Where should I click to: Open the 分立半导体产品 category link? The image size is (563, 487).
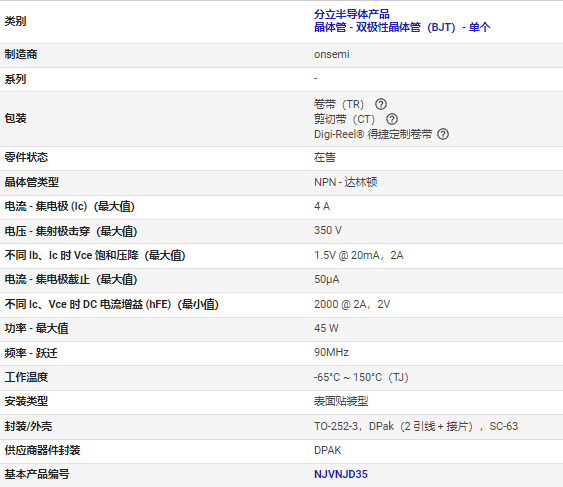tap(352, 14)
